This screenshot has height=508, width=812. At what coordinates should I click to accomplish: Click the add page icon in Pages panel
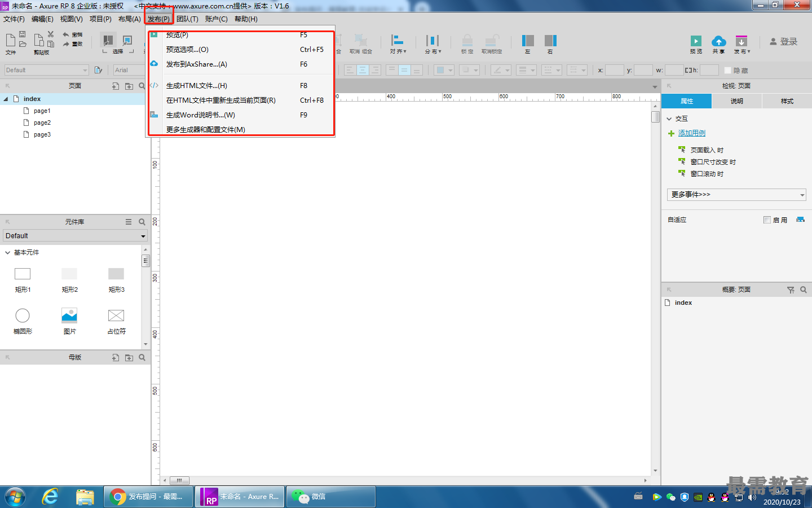pyautogui.click(x=116, y=86)
